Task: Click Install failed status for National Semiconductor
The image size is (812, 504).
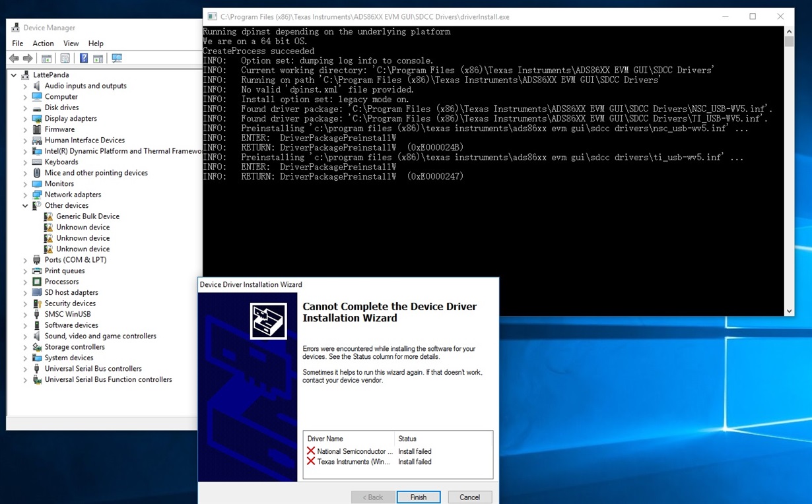Action: (x=415, y=451)
